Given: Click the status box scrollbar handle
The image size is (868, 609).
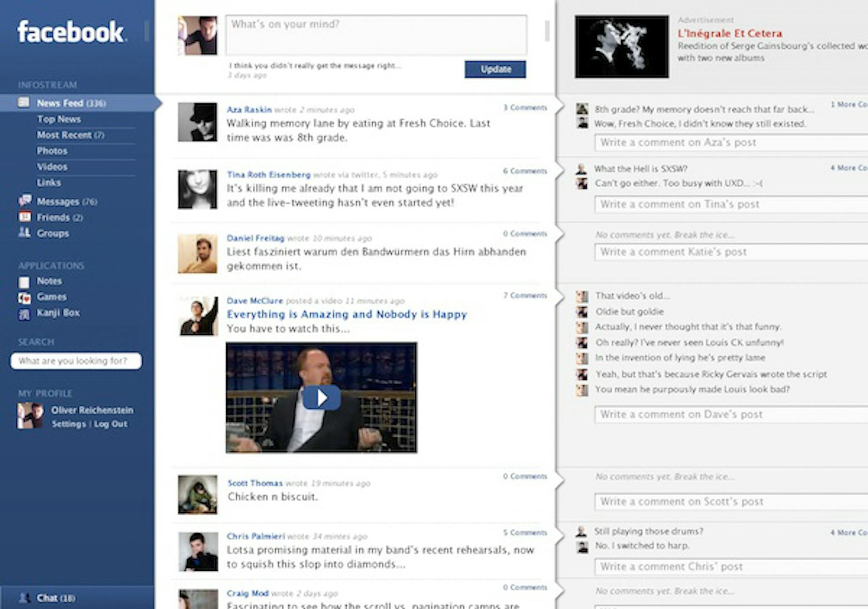Looking at the screenshot, I should pyautogui.click(x=547, y=31).
